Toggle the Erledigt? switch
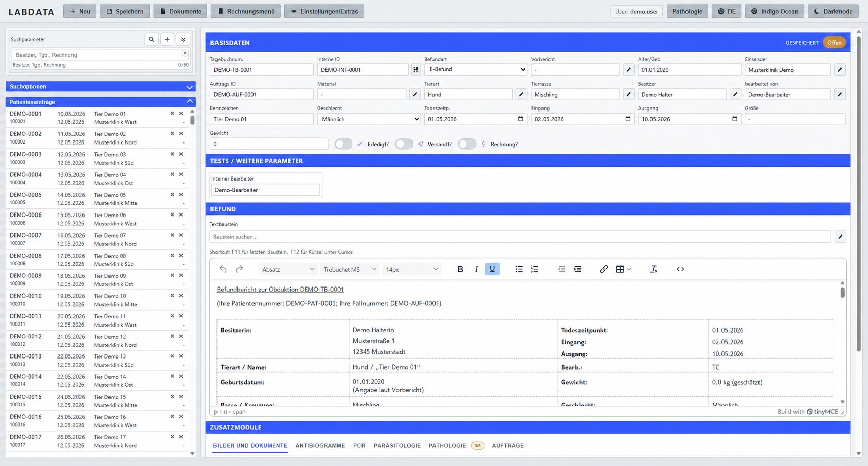868x466 pixels. [343, 144]
